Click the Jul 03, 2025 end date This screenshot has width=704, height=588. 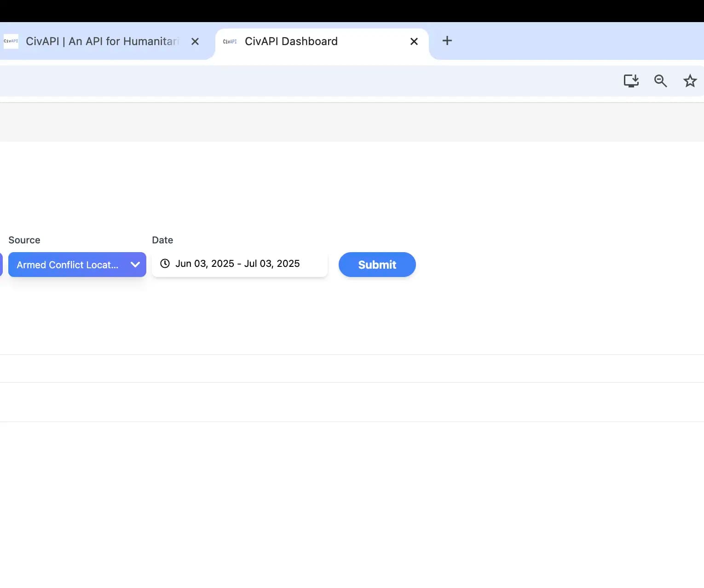pyautogui.click(x=272, y=264)
